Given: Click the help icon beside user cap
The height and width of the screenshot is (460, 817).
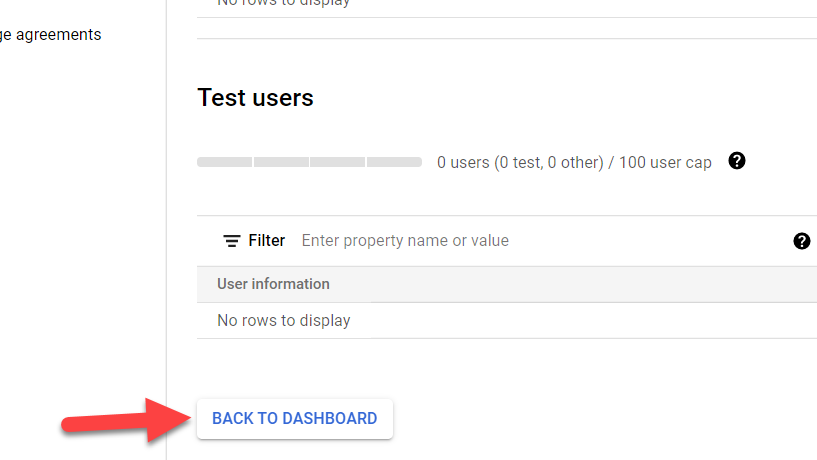Looking at the screenshot, I should click(x=737, y=161).
